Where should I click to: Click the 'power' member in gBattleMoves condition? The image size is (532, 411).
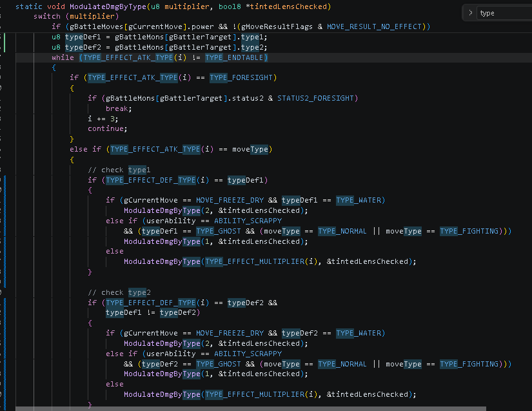(x=202, y=26)
